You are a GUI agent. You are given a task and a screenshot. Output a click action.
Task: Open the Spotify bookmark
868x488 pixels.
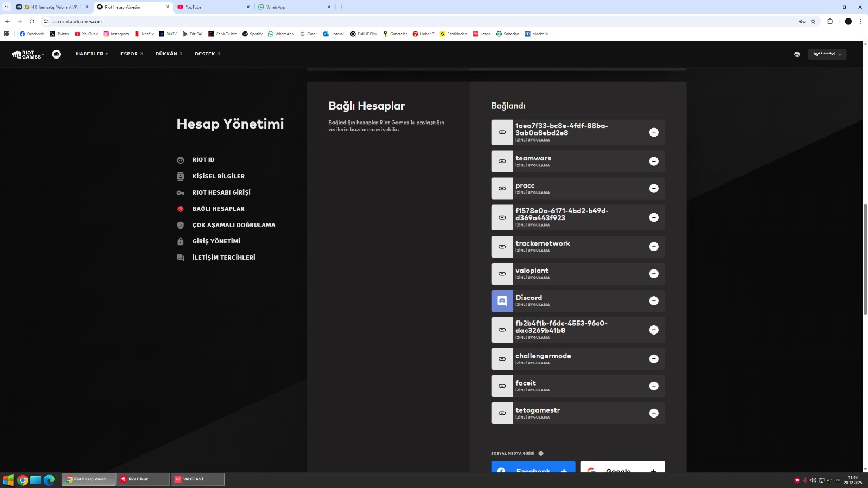point(252,34)
